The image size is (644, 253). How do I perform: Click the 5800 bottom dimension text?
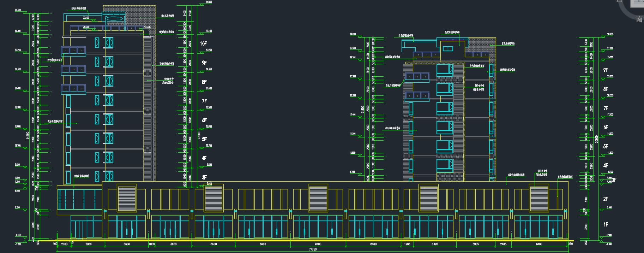click(x=173, y=244)
